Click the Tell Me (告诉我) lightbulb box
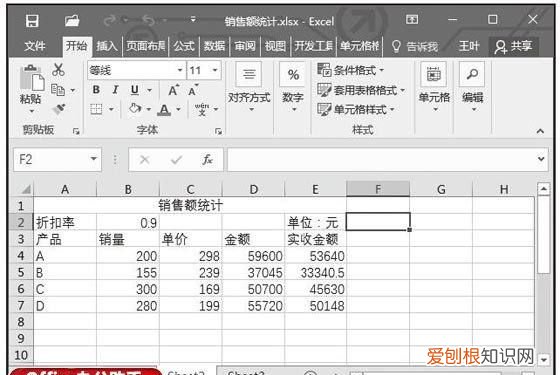 point(415,46)
